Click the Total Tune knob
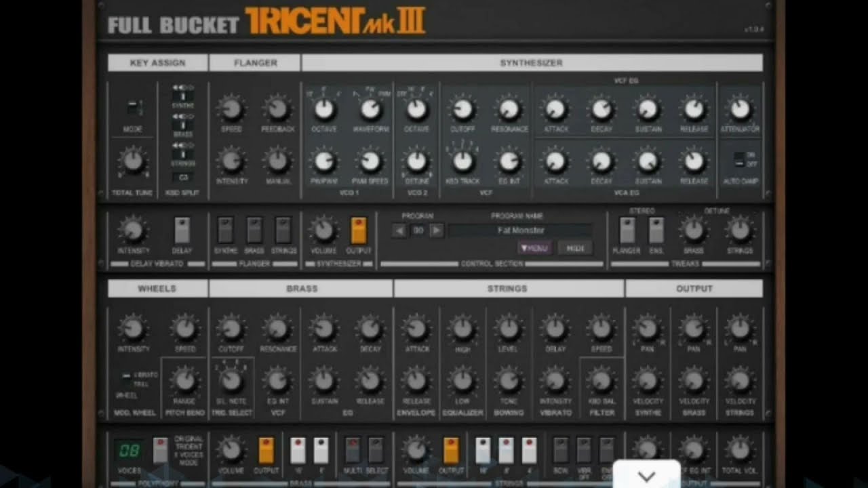This screenshot has width=868, height=488. 133,161
